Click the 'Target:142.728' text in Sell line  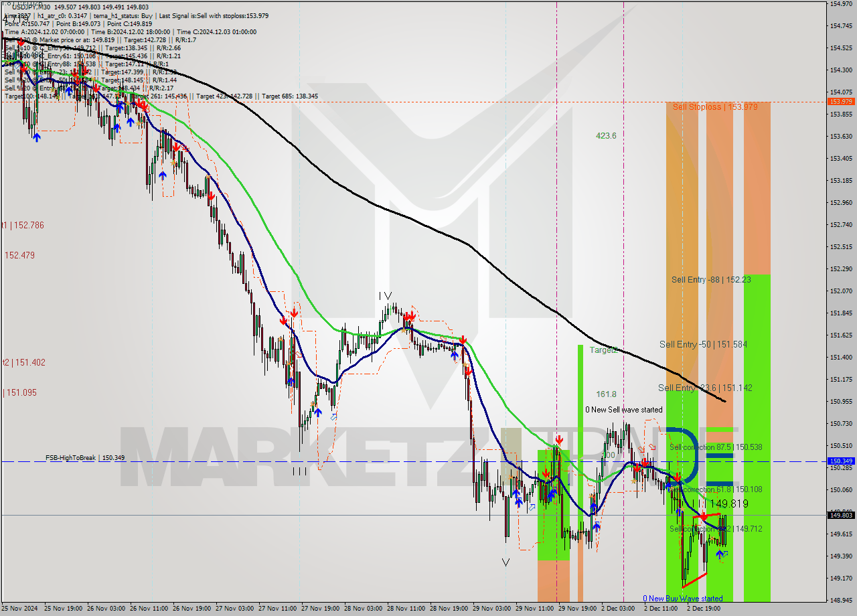146,40
